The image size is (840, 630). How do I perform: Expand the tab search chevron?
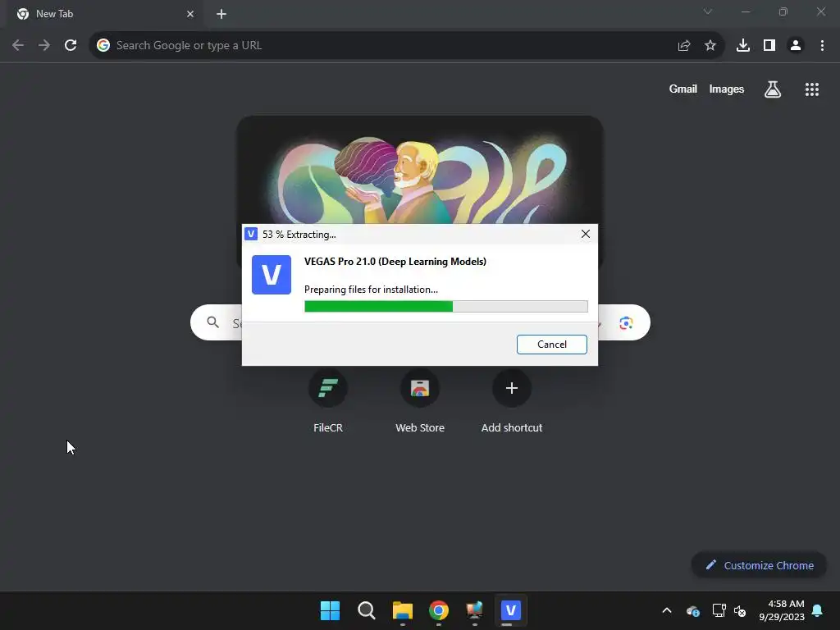click(x=708, y=11)
